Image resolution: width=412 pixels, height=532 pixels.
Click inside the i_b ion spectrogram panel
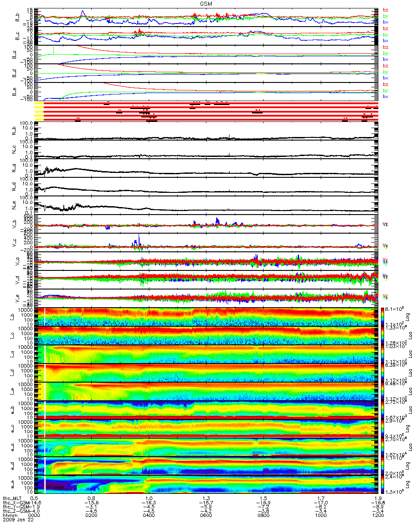tap(205, 317)
